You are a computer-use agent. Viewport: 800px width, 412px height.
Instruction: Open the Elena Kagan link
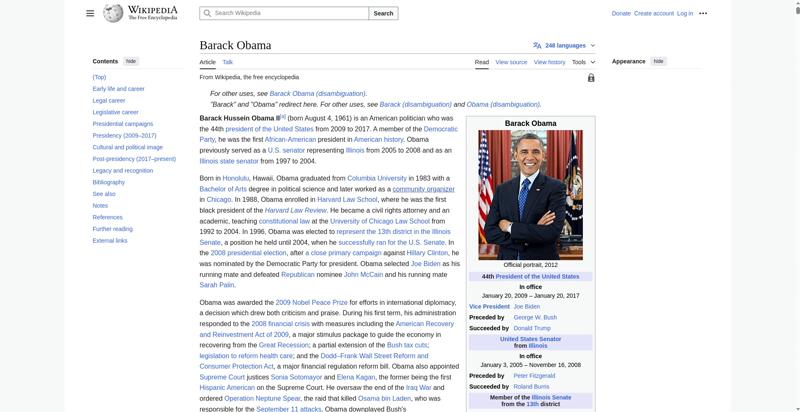[356, 377]
